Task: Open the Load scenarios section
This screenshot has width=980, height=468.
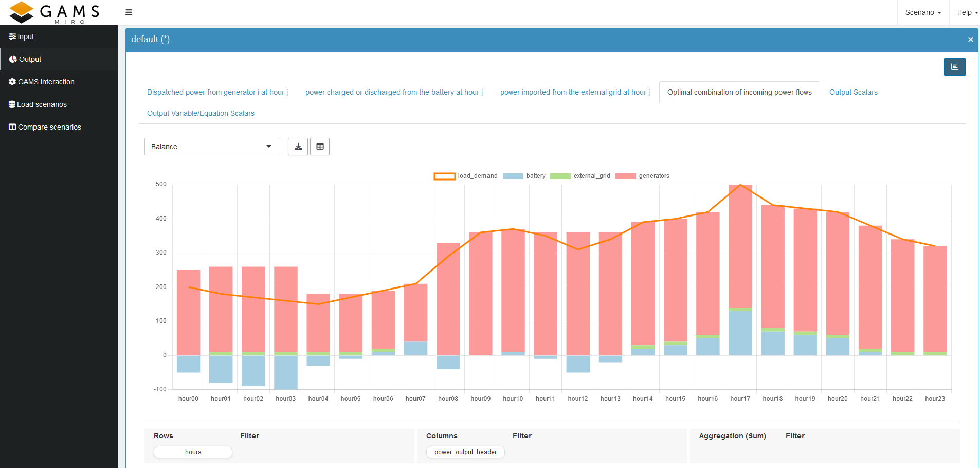Action: pyautogui.click(x=41, y=104)
